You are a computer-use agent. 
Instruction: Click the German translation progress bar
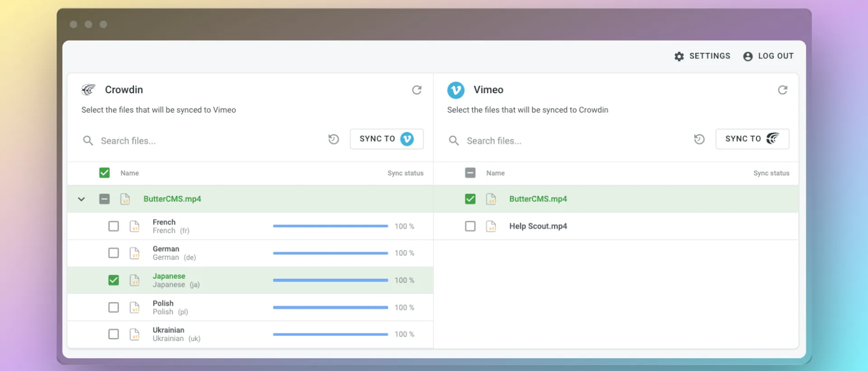(x=330, y=253)
